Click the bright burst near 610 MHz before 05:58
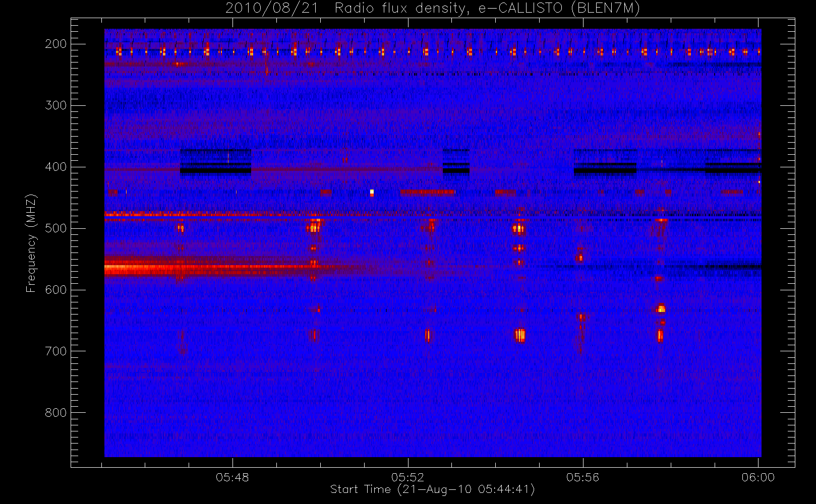The width and height of the screenshot is (816, 504). pyautogui.click(x=661, y=308)
